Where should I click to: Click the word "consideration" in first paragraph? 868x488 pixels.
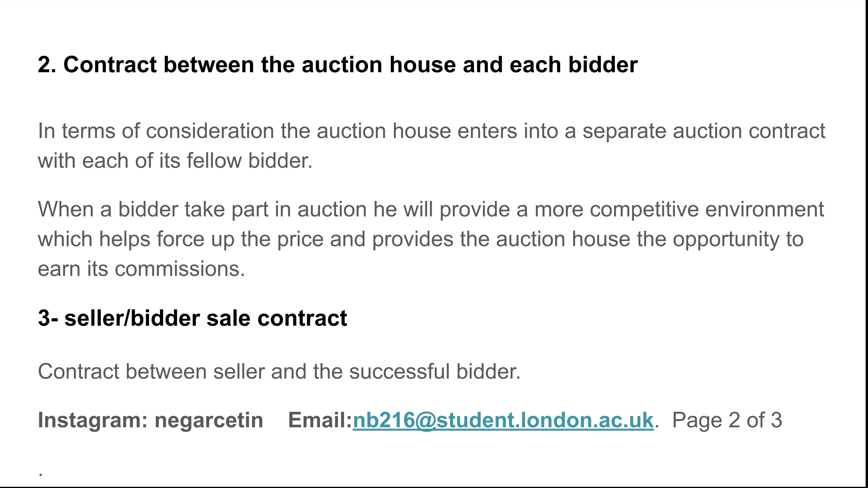pyautogui.click(x=210, y=131)
